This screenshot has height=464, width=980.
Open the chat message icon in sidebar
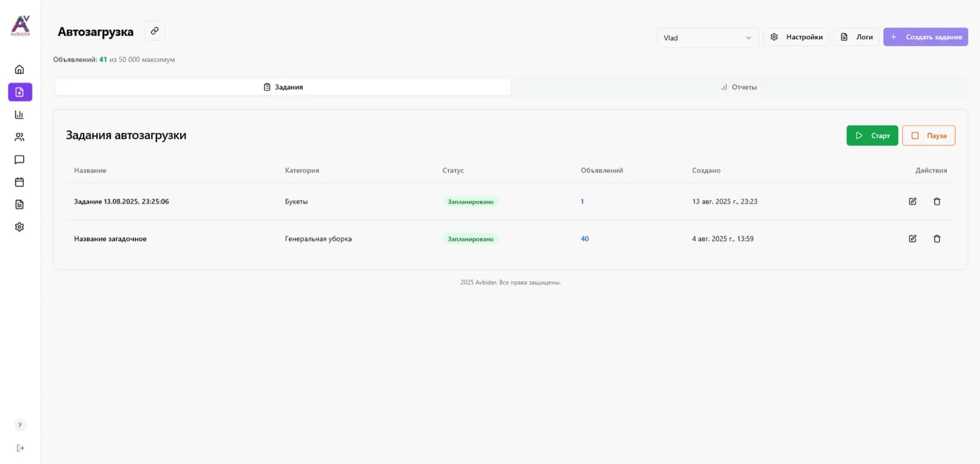[20, 159]
